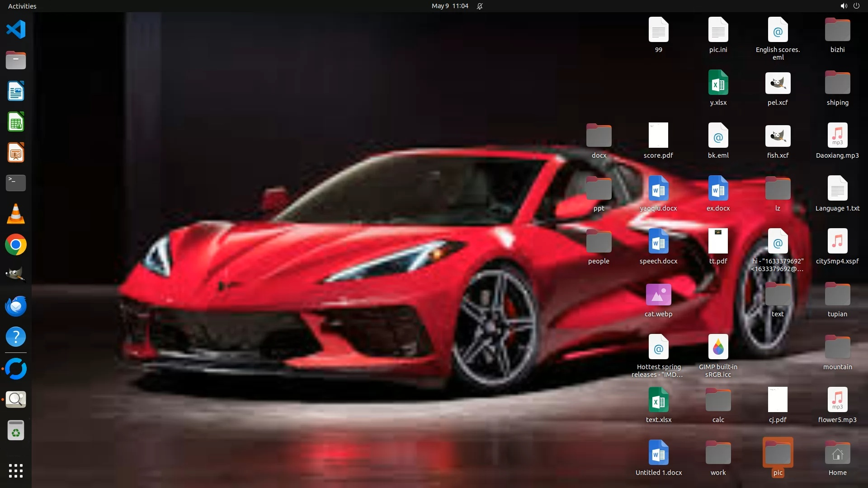Viewport: 868px width, 488px height.
Task: Select the cat.webp image file
Action: click(658, 295)
